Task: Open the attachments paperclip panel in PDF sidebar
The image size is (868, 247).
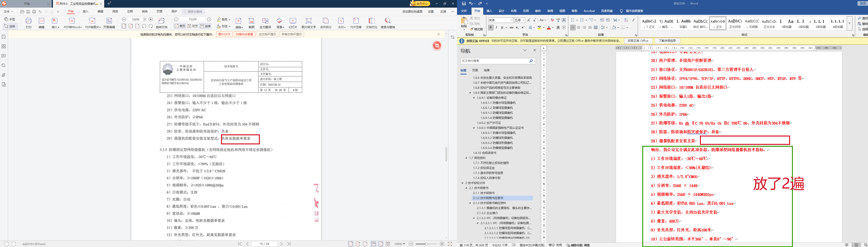Action: [4, 75]
